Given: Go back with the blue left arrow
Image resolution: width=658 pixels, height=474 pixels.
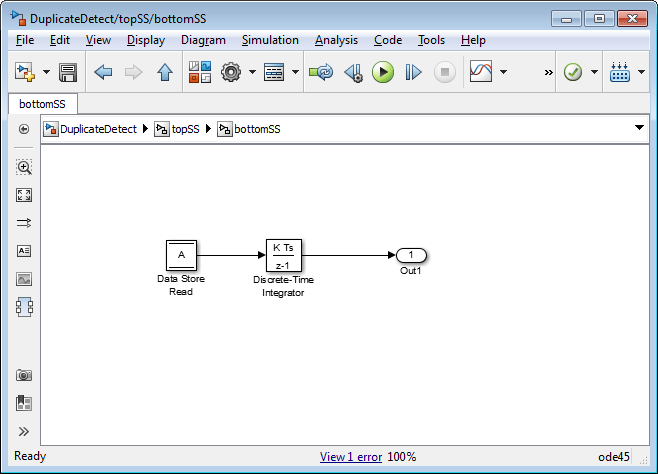Looking at the screenshot, I should [103, 72].
